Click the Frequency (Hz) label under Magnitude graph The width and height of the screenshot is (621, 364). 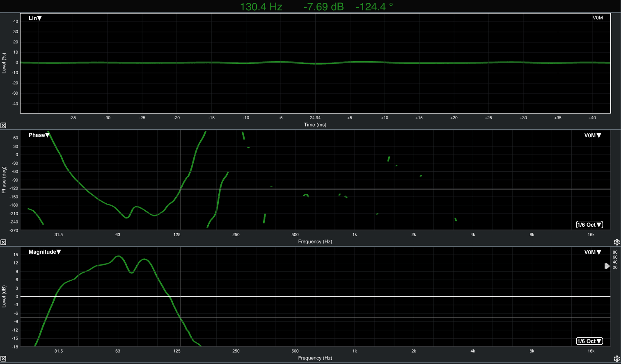coord(315,358)
